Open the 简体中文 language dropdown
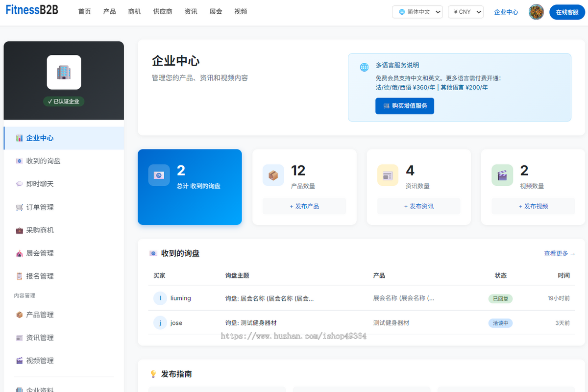This screenshot has width=588, height=392. coord(417,12)
